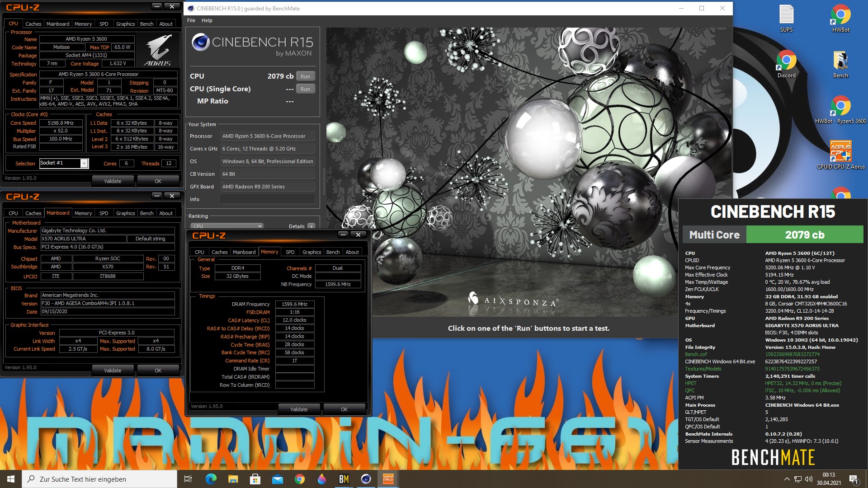The image size is (868, 488).
Task: Switch to Cinebench in the taskbar
Action: (366, 479)
